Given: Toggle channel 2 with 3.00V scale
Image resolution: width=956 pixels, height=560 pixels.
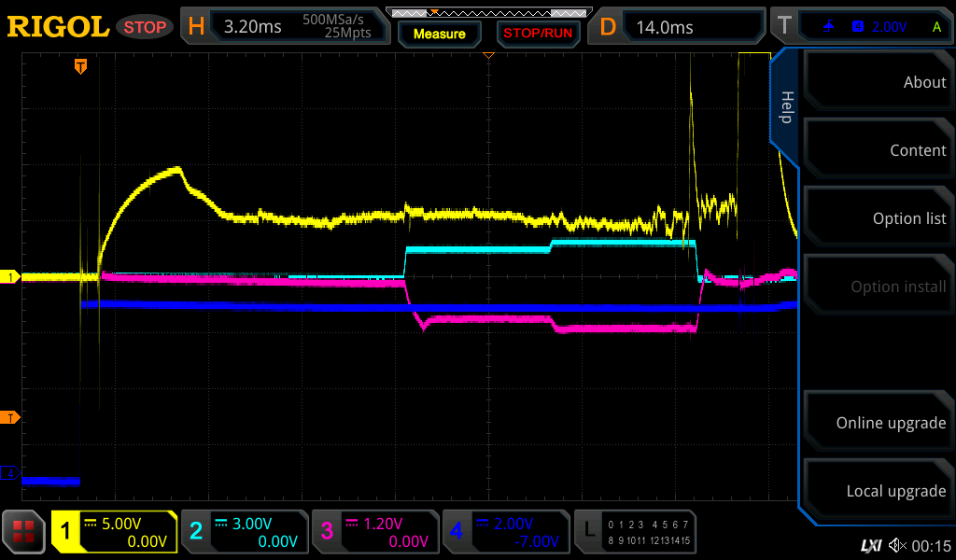Looking at the screenshot, I should pos(244,532).
